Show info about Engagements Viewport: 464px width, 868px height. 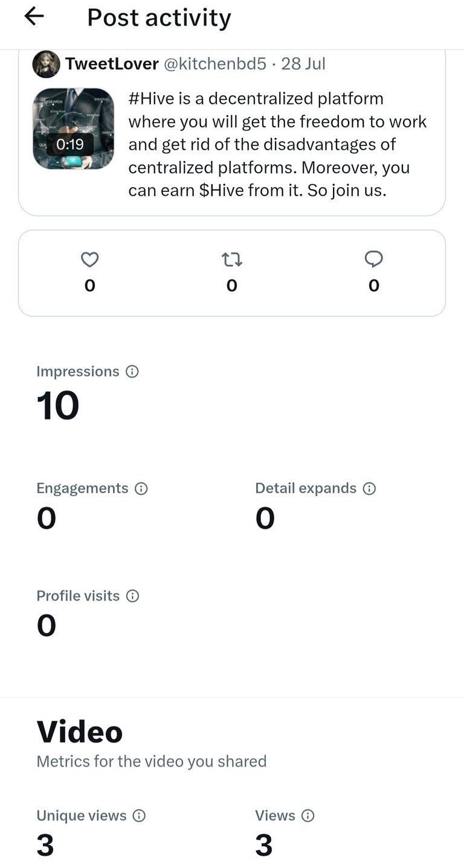(141, 488)
